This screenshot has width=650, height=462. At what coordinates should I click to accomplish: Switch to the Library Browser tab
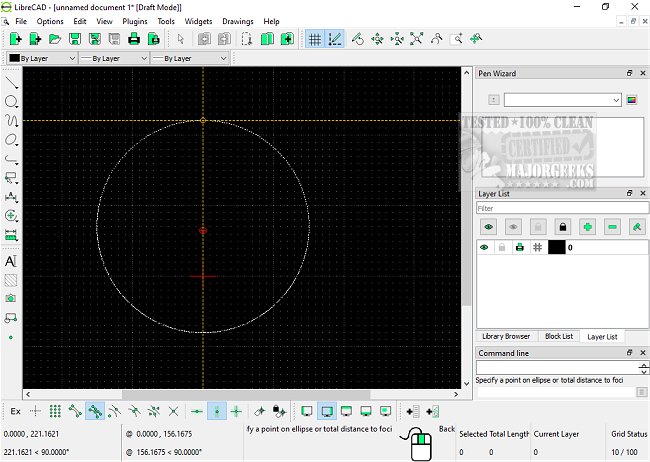(x=506, y=336)
